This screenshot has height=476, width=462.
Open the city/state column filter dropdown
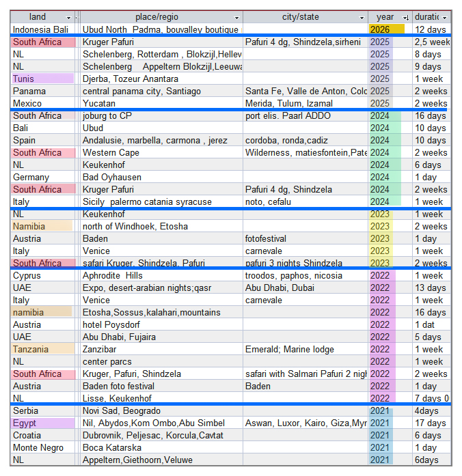(362, 17)
